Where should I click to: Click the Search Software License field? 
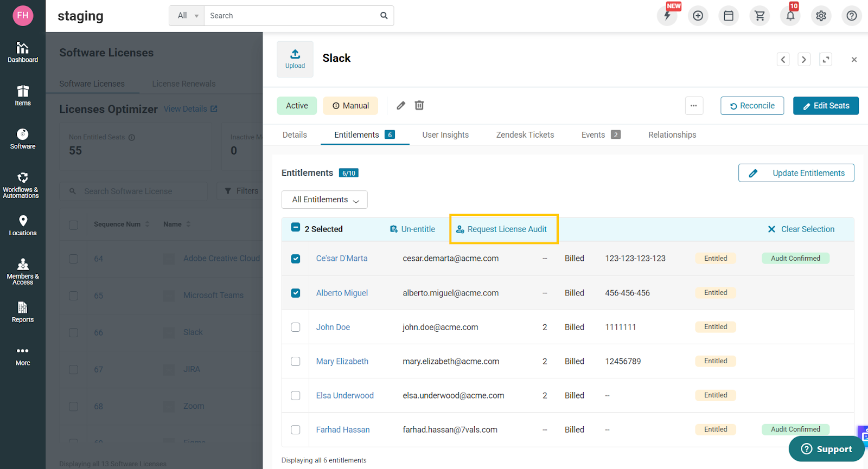coord(133,191)
